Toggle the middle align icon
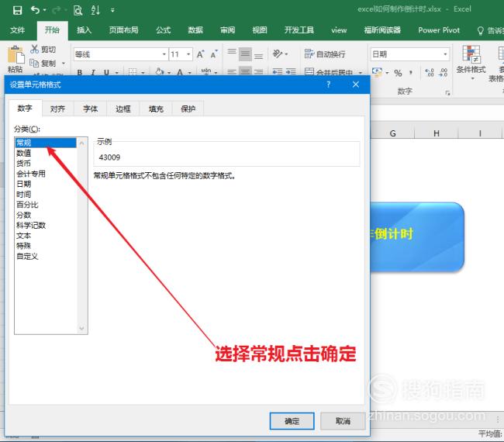 click(245, 54)
